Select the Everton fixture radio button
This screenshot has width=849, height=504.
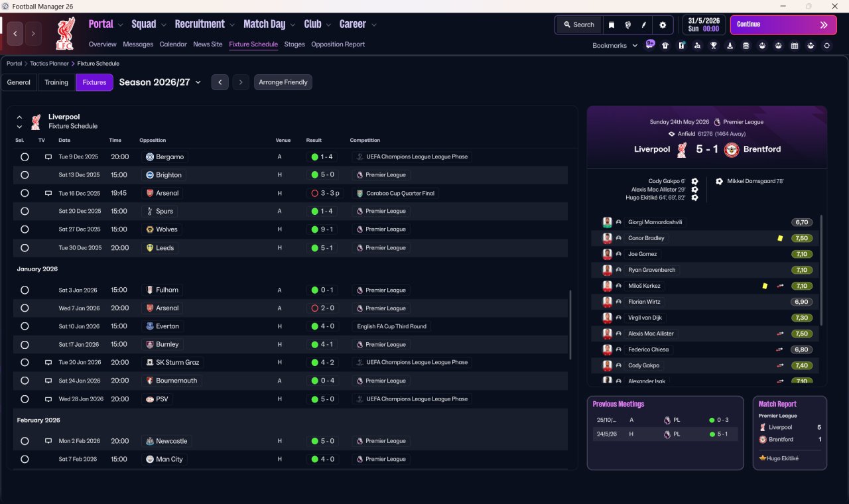coord(25,326)
